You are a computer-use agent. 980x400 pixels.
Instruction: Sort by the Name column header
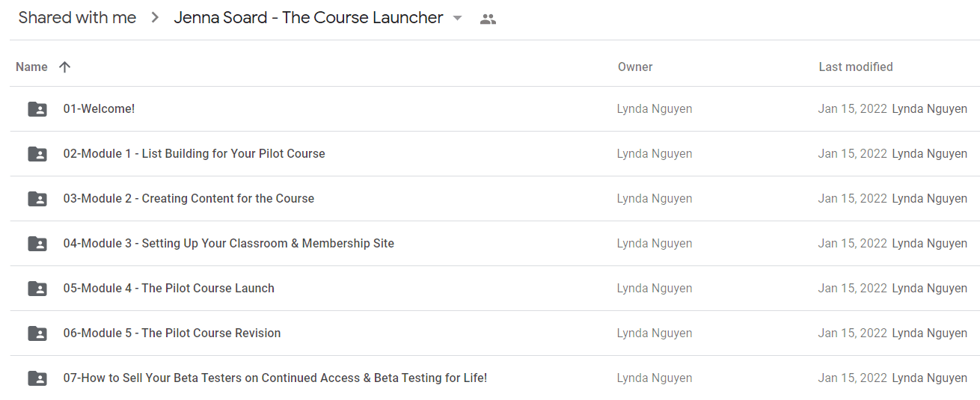[31, 67]
